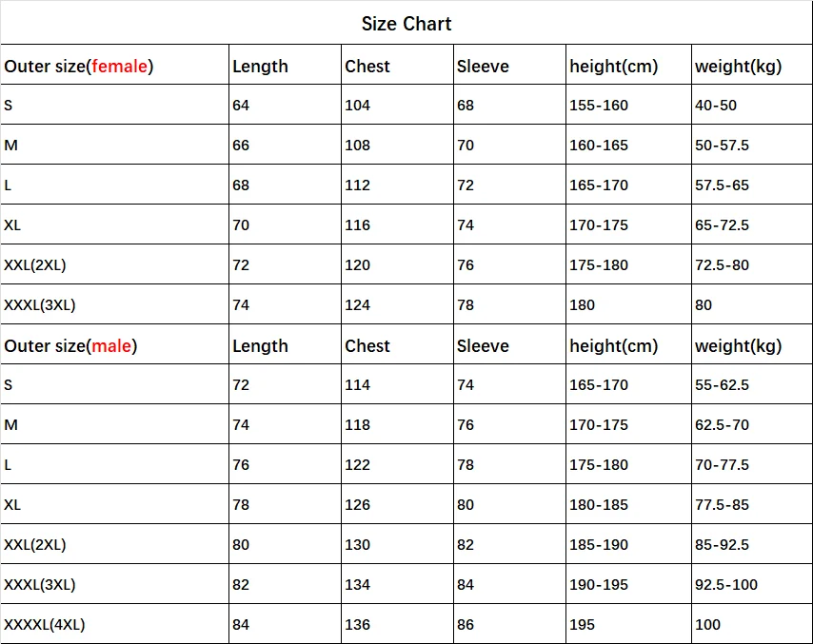
Task: Select the chest value 136
Action: pyautogui.click(x=358, y=624)
